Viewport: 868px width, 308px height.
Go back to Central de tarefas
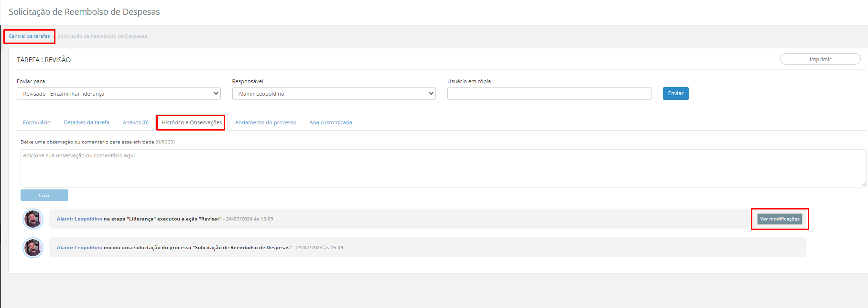tap(29, 36)
